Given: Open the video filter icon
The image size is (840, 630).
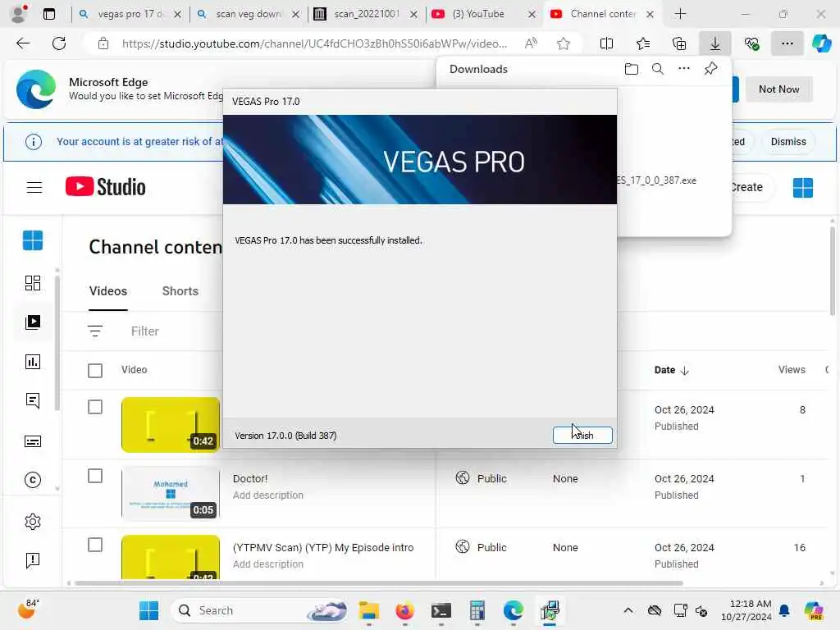Looking at the screenshot, I should pos(95,331).
